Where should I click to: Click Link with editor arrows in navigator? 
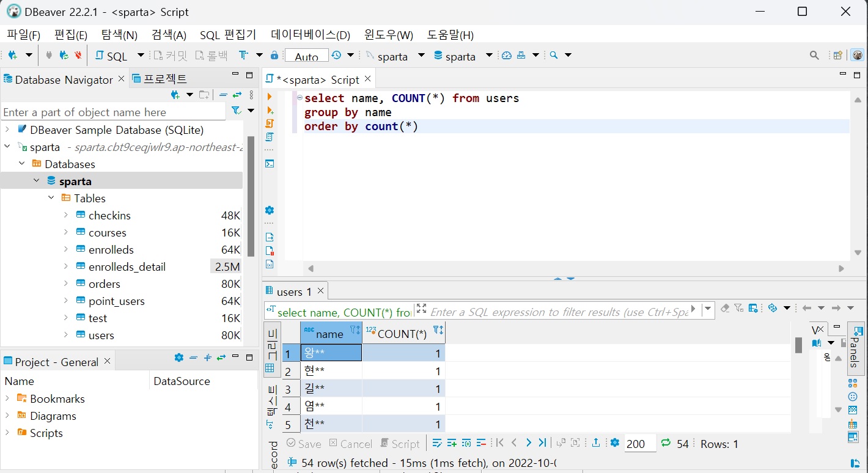coord(237,95)
